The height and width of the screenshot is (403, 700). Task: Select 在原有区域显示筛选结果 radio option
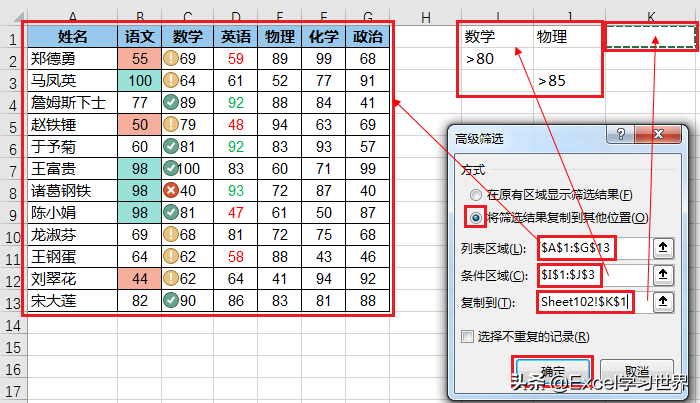(476, 195)
